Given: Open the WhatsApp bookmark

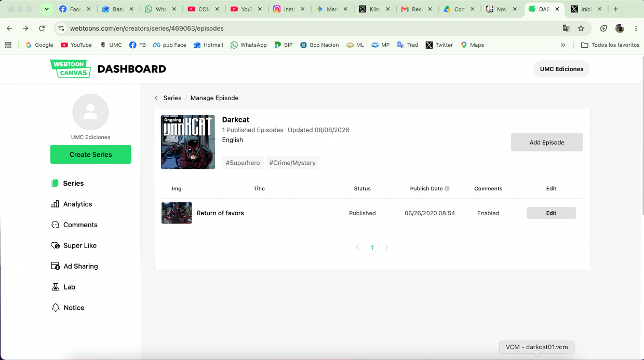Looking at the screenshot, I should tap(249, 45).
